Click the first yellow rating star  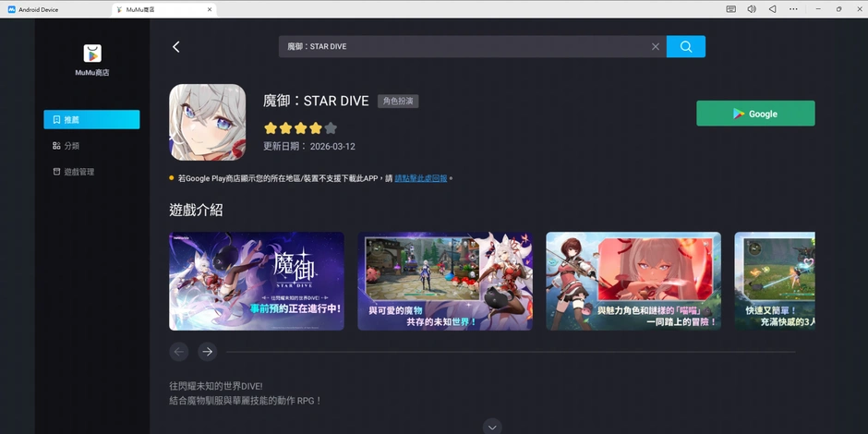coord(271,128)
